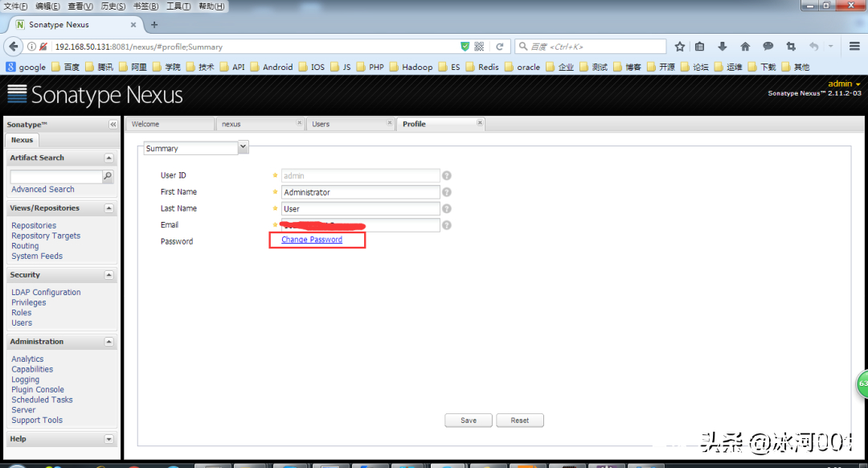Open Advanced Search link
This screenshot has width=868, height=468.
pos(43,190)
